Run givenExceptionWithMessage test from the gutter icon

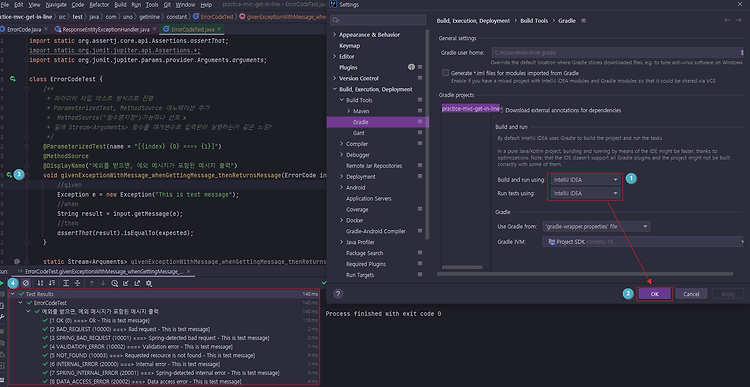pos(9,175)
